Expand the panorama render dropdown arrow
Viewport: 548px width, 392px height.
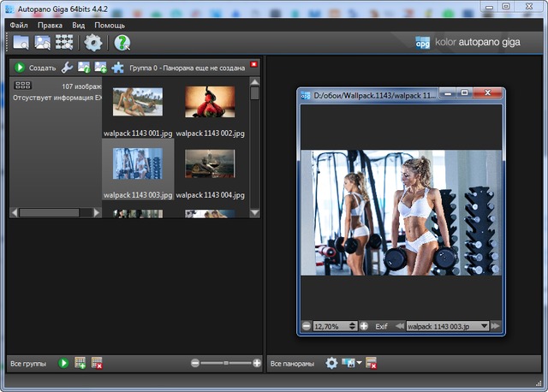(x=360, y=364)
